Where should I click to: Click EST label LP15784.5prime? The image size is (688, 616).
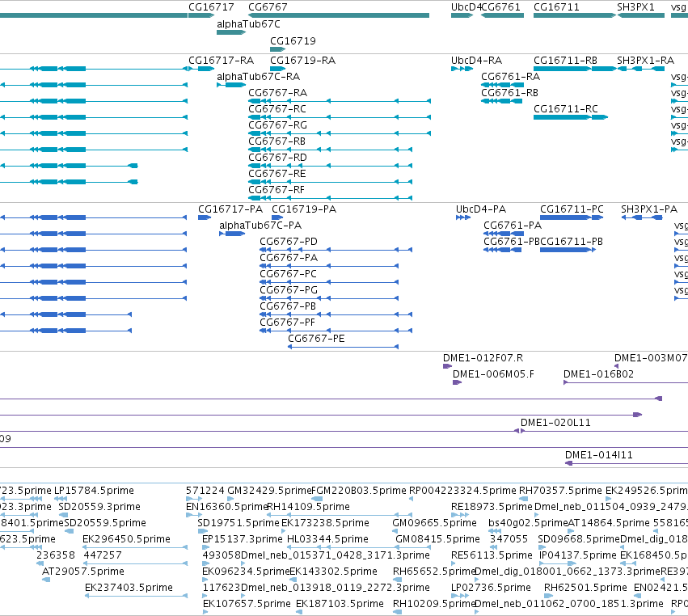(94, 491)
